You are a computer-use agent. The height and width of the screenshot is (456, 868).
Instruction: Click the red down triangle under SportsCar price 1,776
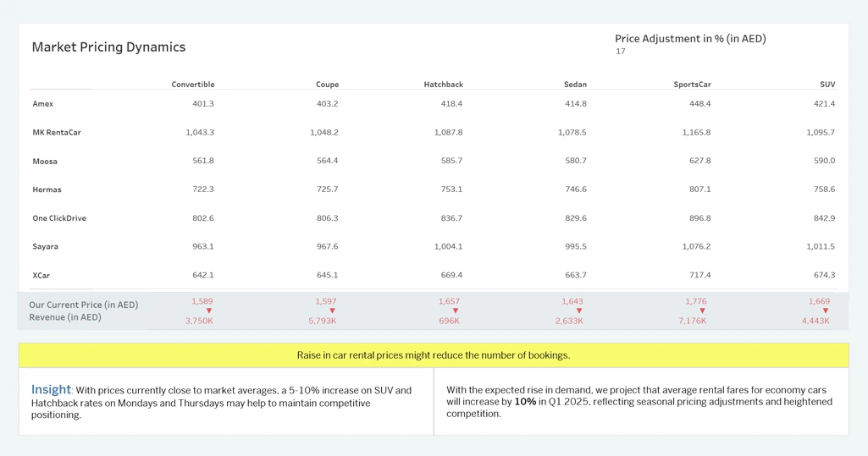[x=703, y=311]
